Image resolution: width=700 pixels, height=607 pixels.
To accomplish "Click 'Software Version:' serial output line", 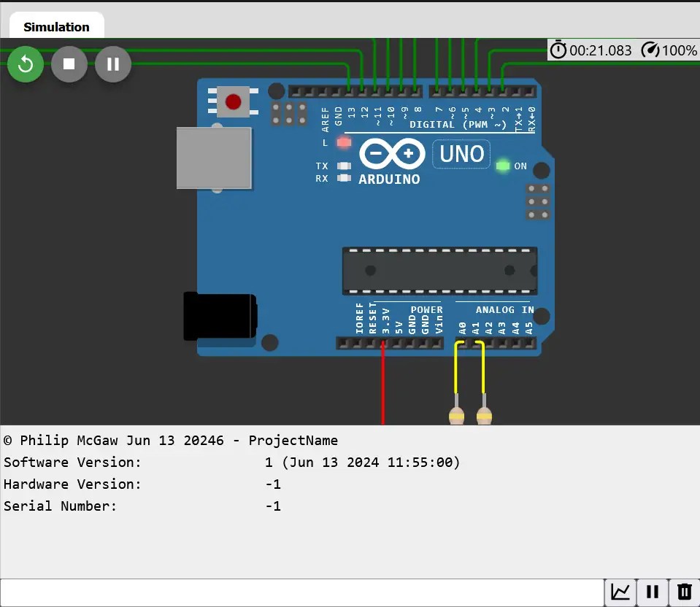I will coord(72,463).
